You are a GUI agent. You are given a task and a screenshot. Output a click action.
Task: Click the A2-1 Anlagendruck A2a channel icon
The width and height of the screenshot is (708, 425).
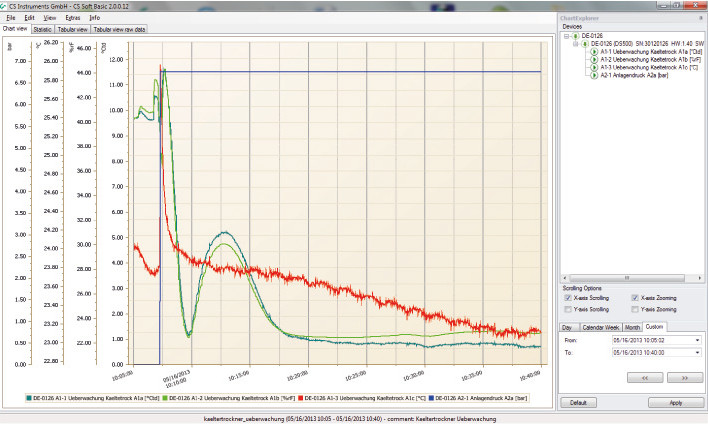pos(593,74)
